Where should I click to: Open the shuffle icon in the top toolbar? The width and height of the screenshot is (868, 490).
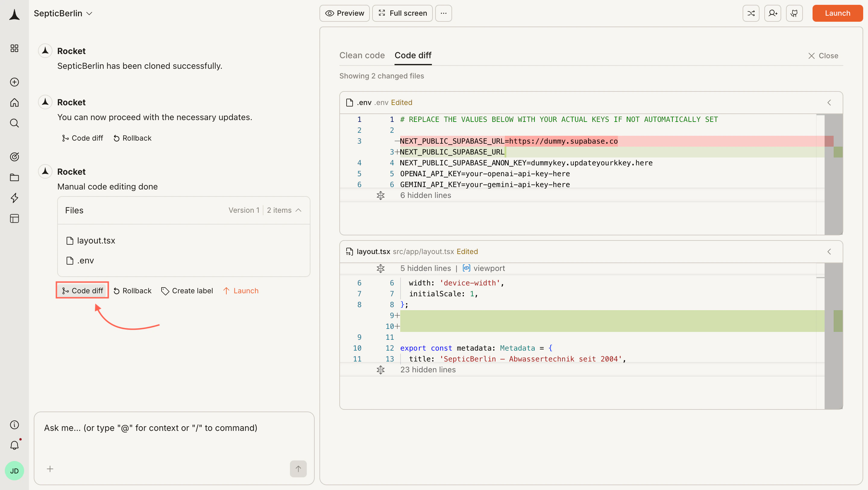click(x=751, y=13)
